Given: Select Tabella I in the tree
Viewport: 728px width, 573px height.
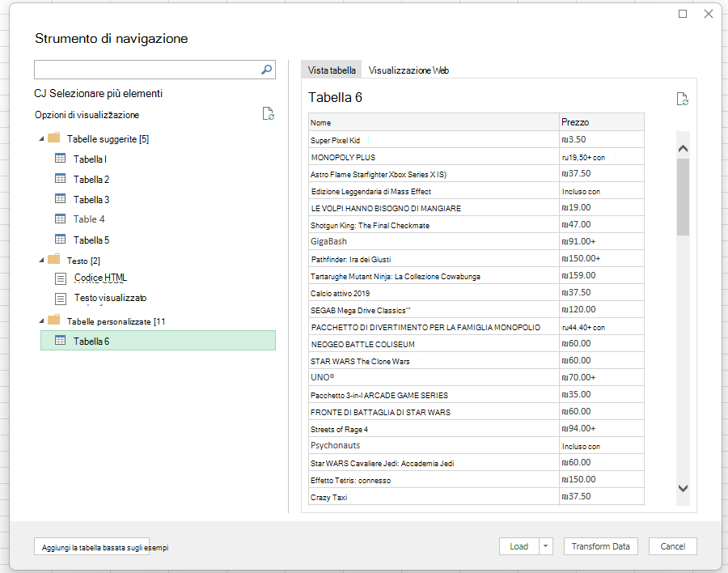Looking at the screenshot, I should tap(90, 159).
